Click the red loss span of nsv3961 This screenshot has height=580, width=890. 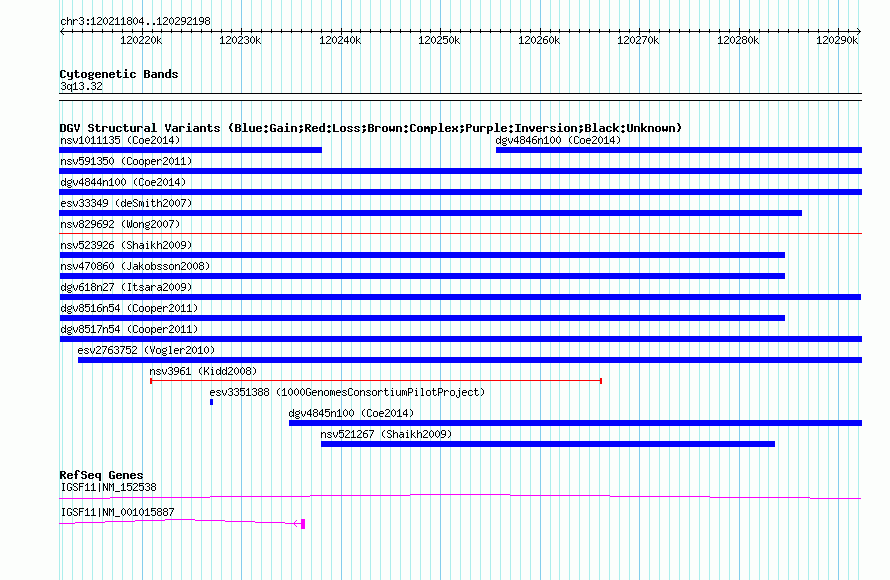tap(376, 381)
